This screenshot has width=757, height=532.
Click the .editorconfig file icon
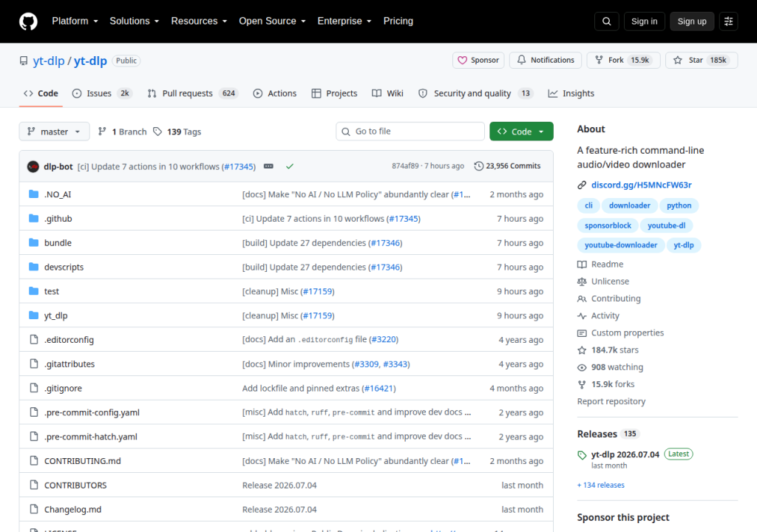[33, 339]
